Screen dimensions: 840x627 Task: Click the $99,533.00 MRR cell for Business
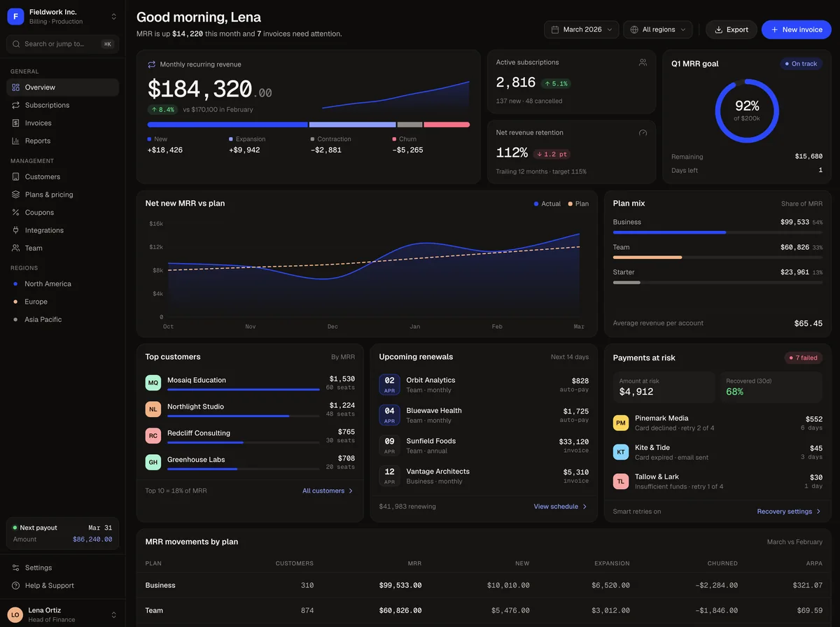coord(400,586)
